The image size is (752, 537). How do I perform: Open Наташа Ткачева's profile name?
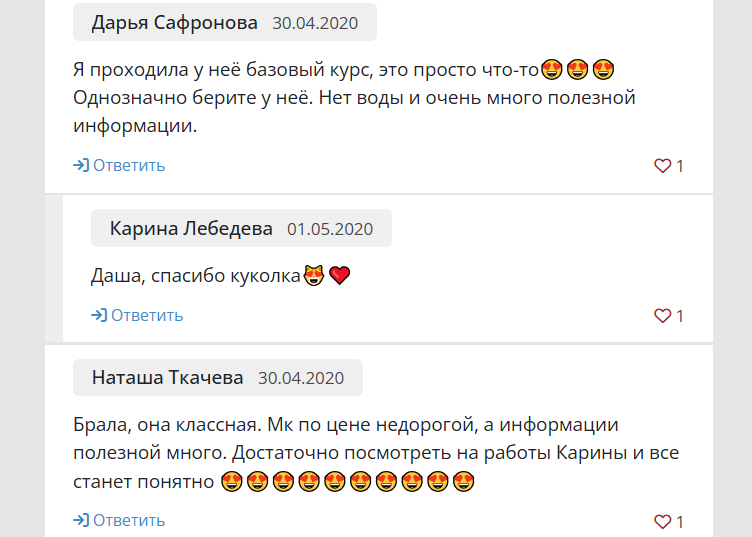click(167, 378)
